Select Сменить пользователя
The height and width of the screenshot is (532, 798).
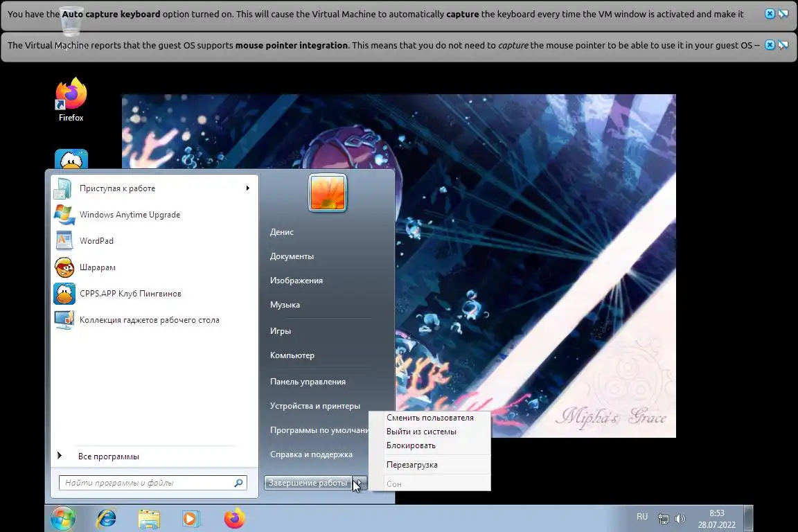click(430, 418)
